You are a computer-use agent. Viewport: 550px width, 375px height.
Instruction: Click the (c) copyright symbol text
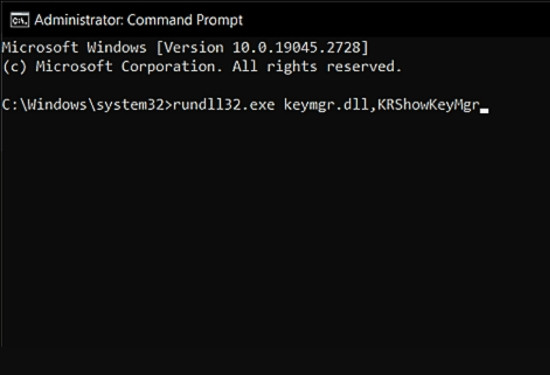pos(14,66)
